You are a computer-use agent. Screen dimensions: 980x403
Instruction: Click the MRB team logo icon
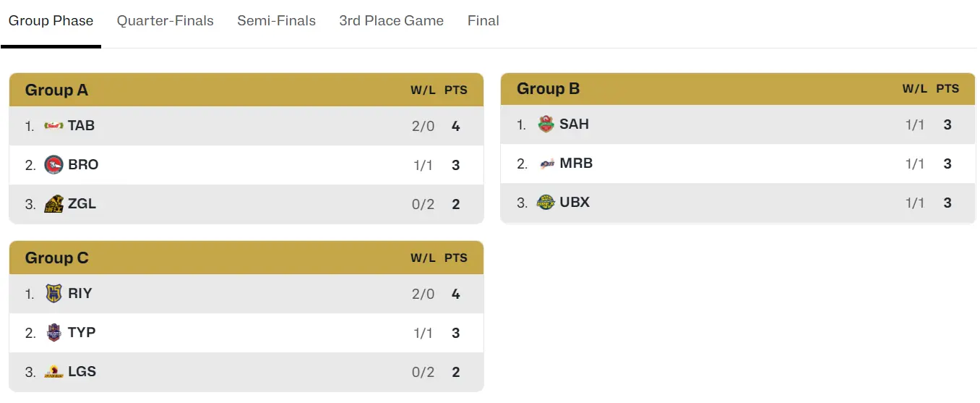[546, 164]
